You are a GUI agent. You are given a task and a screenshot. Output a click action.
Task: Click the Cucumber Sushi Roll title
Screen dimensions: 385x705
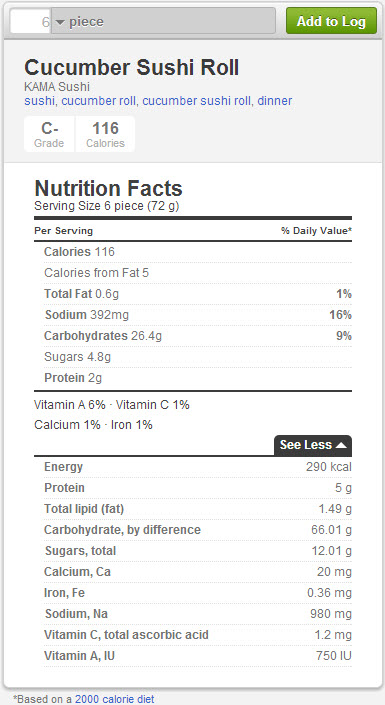tap(131, 67)
